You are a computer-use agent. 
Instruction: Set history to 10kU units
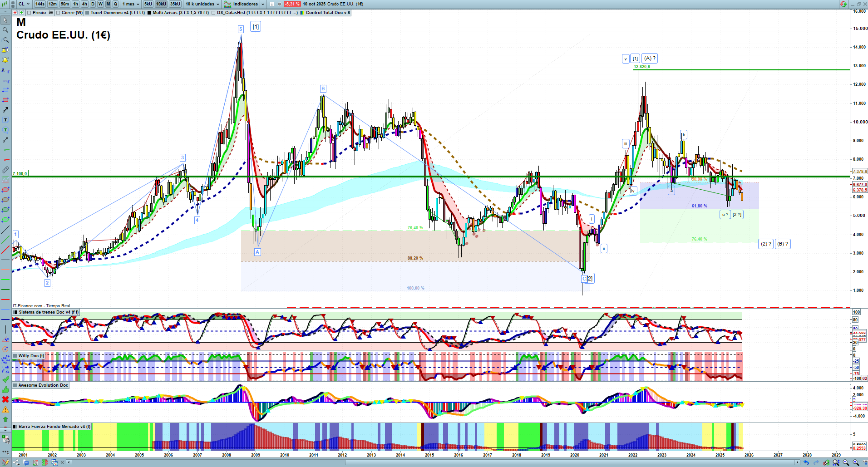tap(161, 4)
